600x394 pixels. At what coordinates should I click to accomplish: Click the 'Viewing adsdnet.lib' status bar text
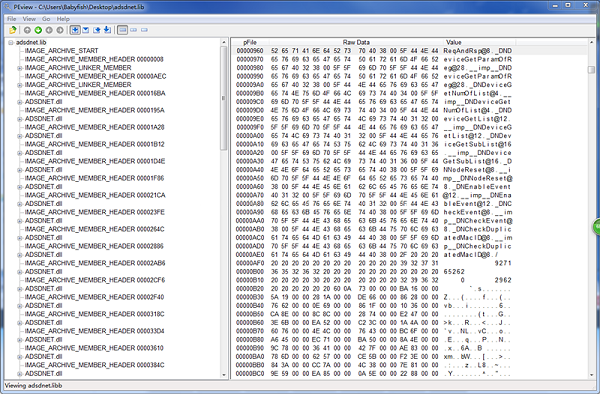[34, 386]
